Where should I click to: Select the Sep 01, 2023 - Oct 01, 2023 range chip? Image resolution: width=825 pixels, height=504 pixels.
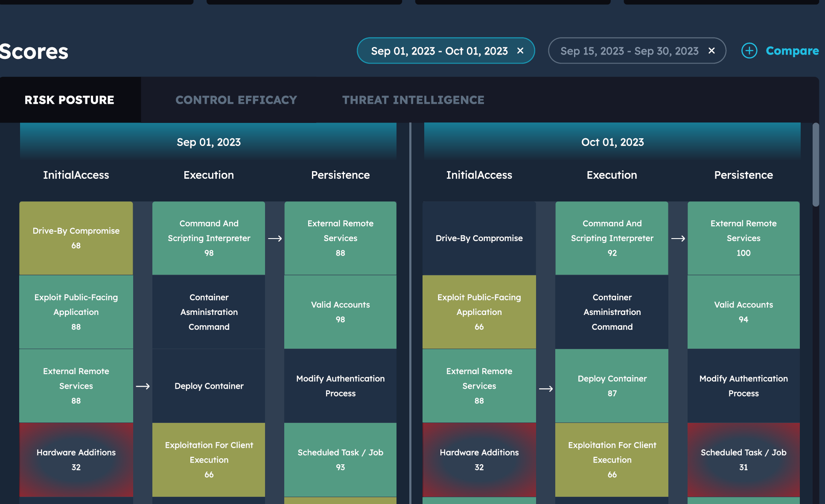tap(439, 51)
